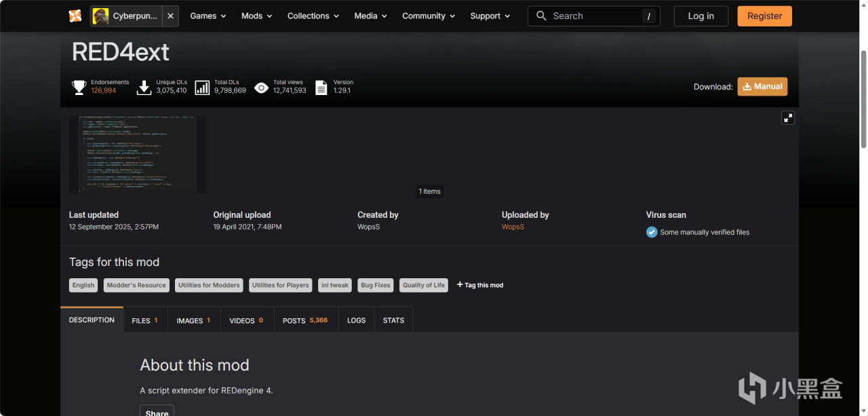
Task: Select the Utilities for Modders tag
Action: coord(209,285)
